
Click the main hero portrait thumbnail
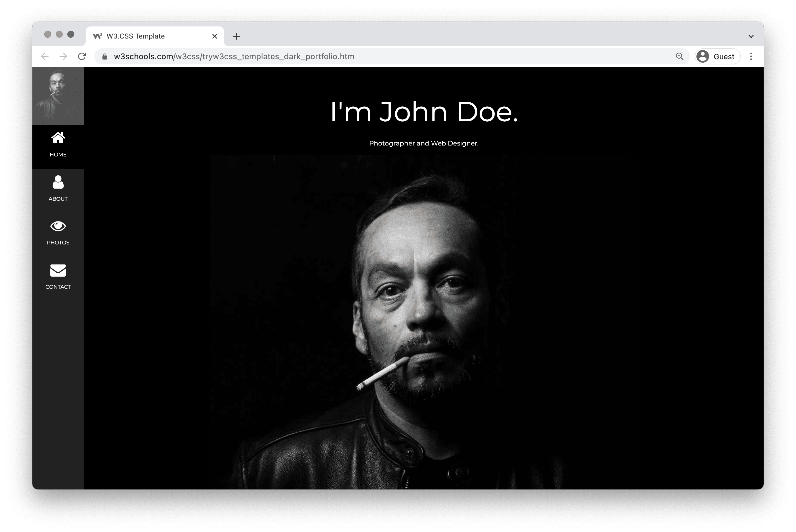pos(58,94)
